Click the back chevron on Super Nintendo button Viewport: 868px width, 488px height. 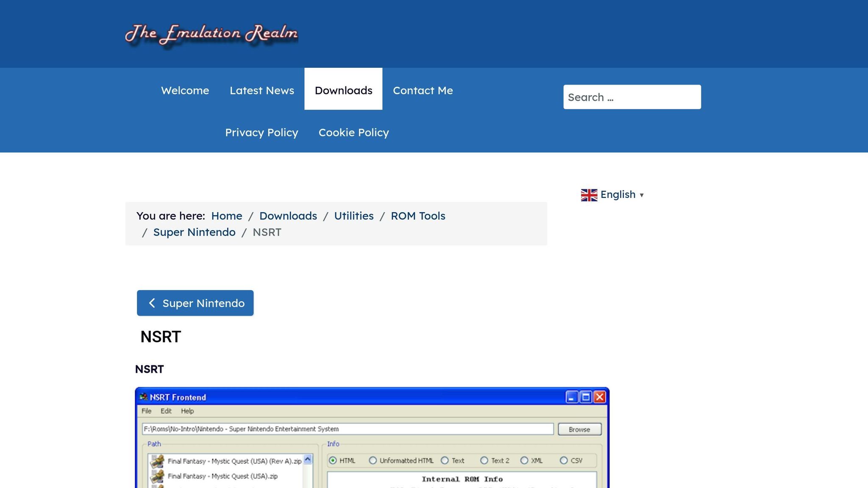152,303
